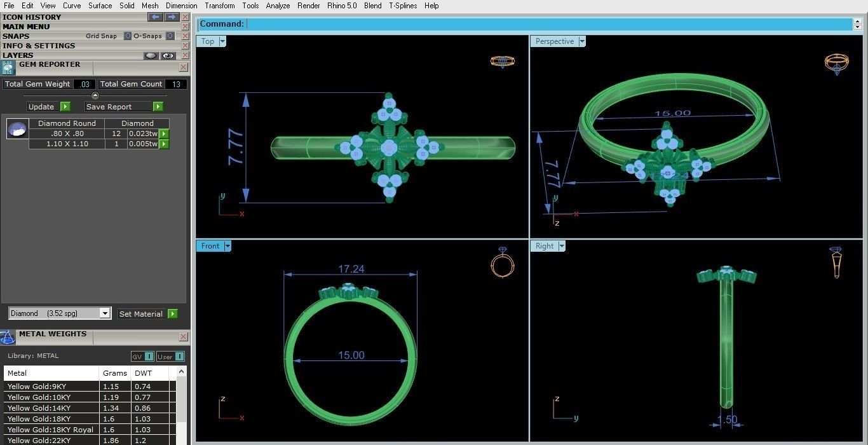Close the Snaps panel
The image size is (868, 445).
(185, 36)
